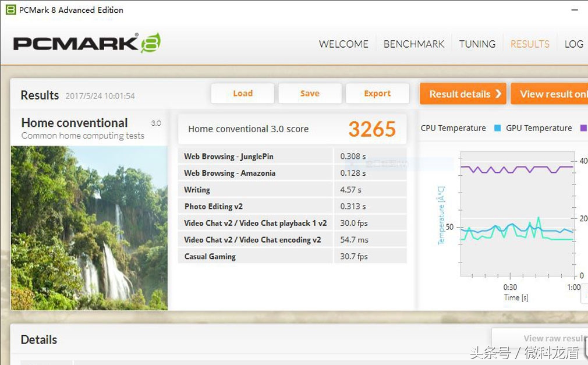The image size is (588, 365).
Task: Open the WELCOME tab
Action: tap(343, 44)
